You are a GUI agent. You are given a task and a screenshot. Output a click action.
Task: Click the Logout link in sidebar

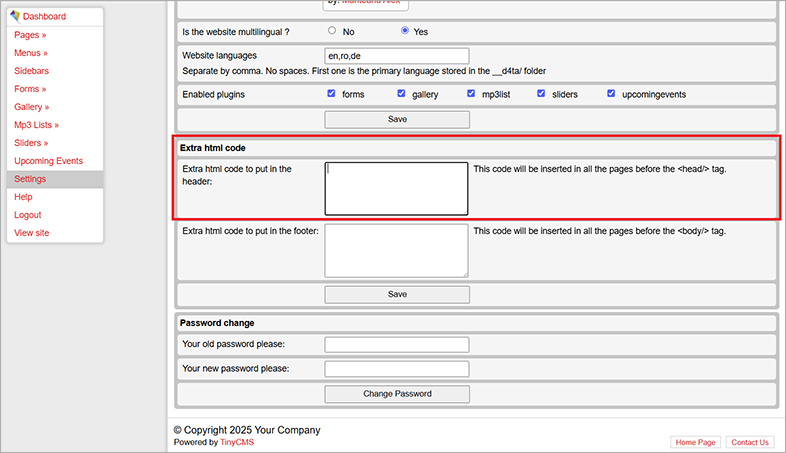pyautogui.click(x=28, y=215)
